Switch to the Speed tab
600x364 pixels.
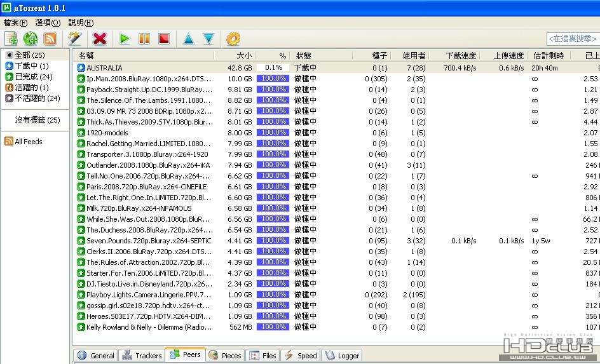click(x=301, y=356)
